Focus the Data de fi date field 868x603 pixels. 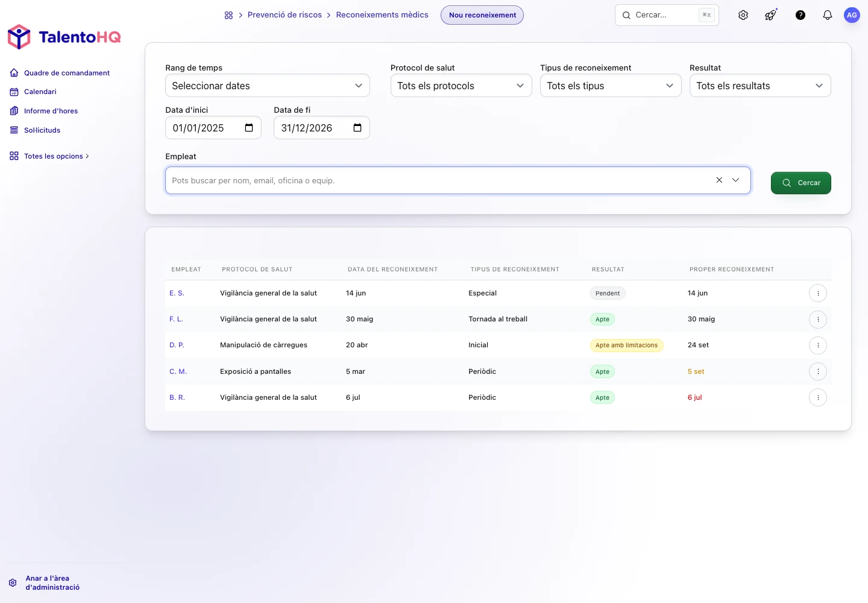(x=322, y=128)
